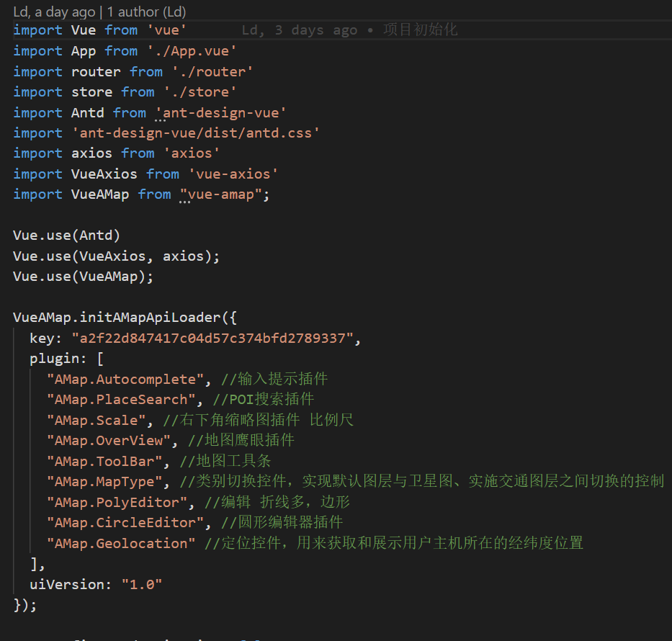672x641 pixels.
Task: Click the "vue-amap" module string
Action: click(x=220, y=194)
